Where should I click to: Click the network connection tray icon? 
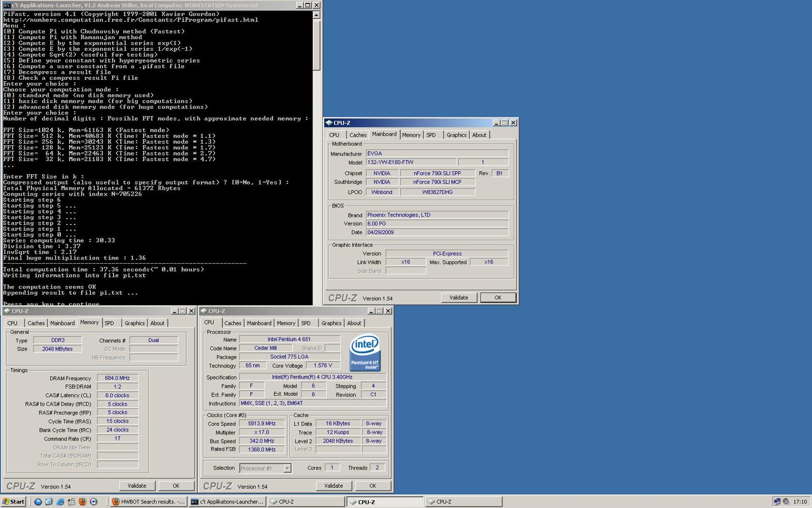coord(776,501)
